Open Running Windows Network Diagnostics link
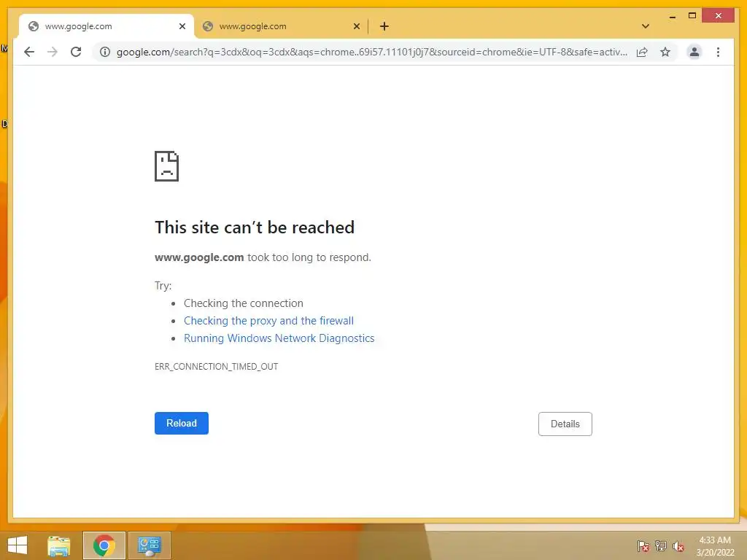This screenshot has height=560, width=747. click(279, 338)
